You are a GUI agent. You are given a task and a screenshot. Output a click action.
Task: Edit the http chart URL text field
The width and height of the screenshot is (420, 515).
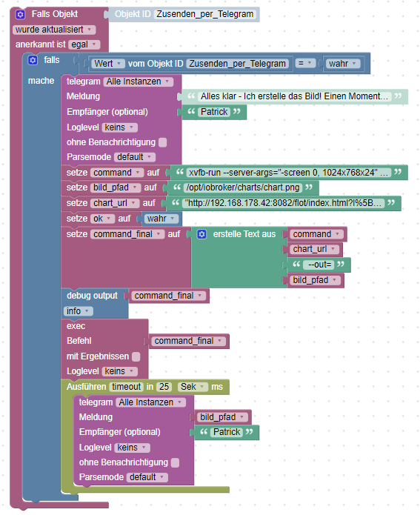[284, 203]
